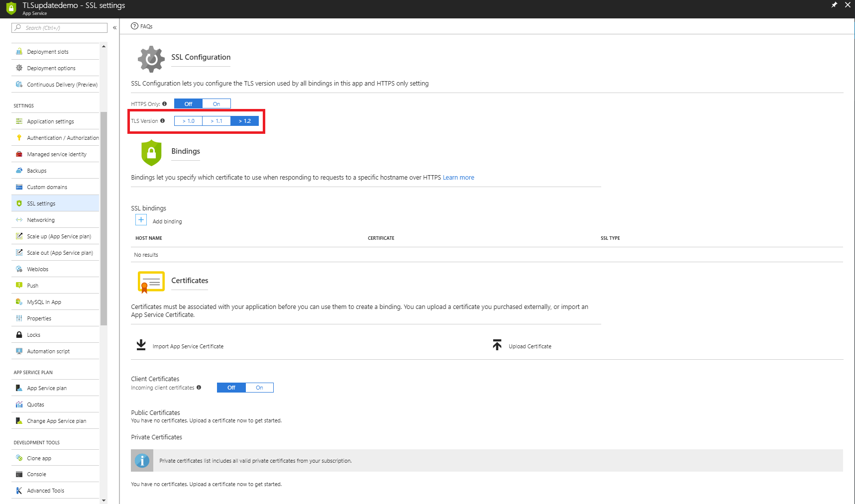This screenshot has height=504, width=855.
Task: Collapse the left menu with the chevron
Action: pyautogui.click(x=114, y=28)
